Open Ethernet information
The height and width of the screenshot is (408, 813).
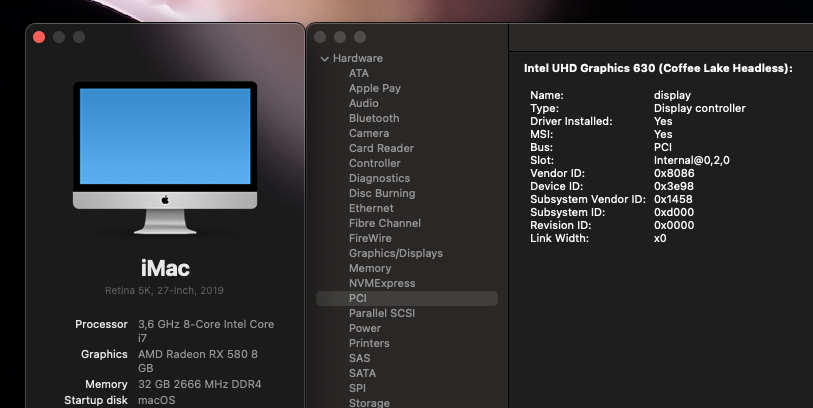(371, 208)
